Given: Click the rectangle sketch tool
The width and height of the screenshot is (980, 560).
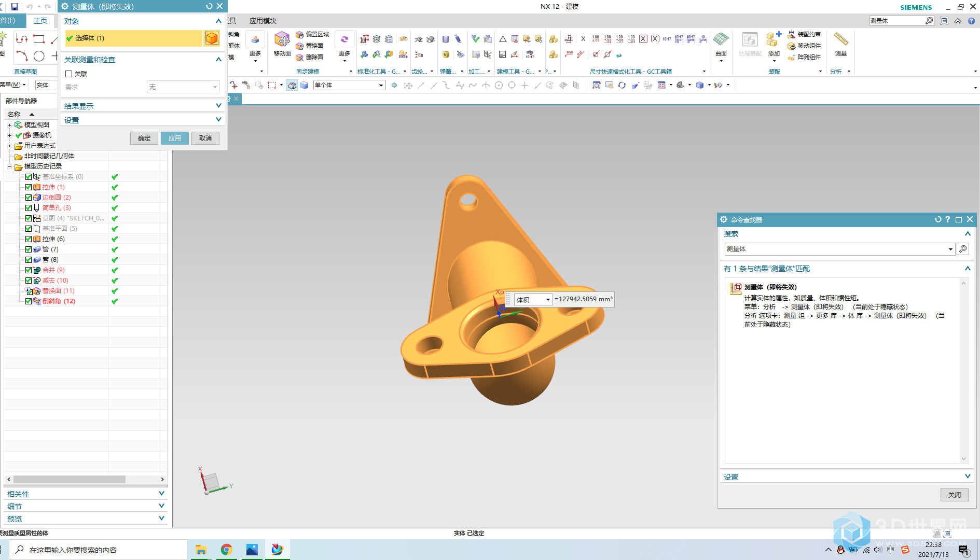Looking at the screenshot, I should [x=39, y=39].
